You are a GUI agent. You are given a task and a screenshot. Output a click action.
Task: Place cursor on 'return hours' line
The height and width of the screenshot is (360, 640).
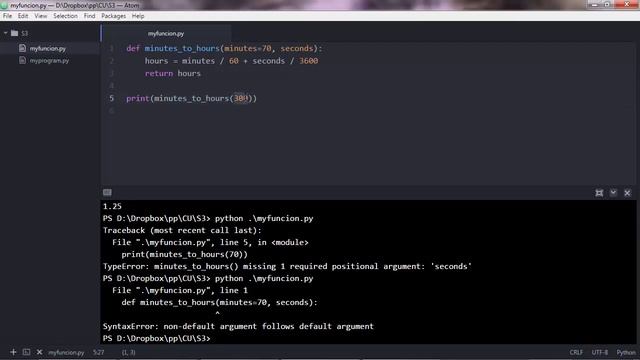click(x=173, y=73)
